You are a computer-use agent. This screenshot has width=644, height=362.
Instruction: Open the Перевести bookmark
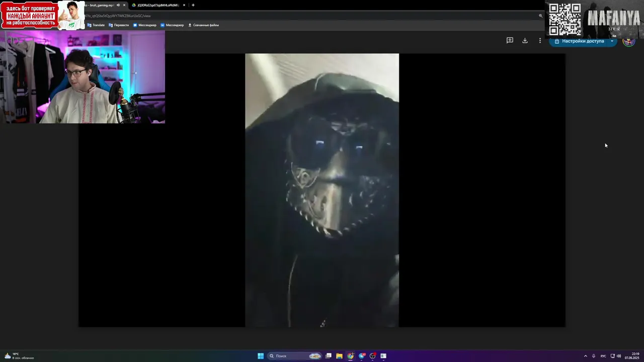119,25
